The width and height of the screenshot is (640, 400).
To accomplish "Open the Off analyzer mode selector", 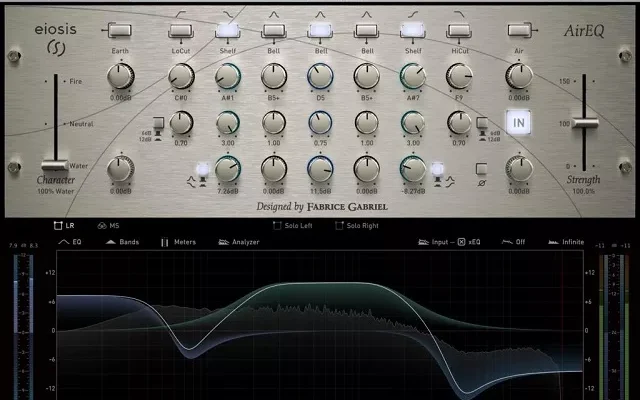I will pos(518,242).
